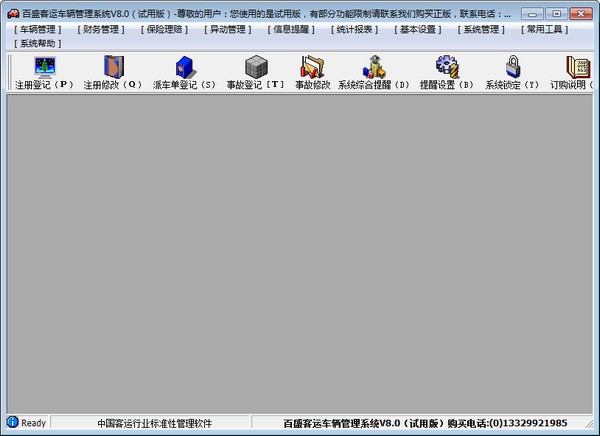Open 派车单登记 (S) toolbar icon
The image size is (600, 436).
click(x=185, y=67)
